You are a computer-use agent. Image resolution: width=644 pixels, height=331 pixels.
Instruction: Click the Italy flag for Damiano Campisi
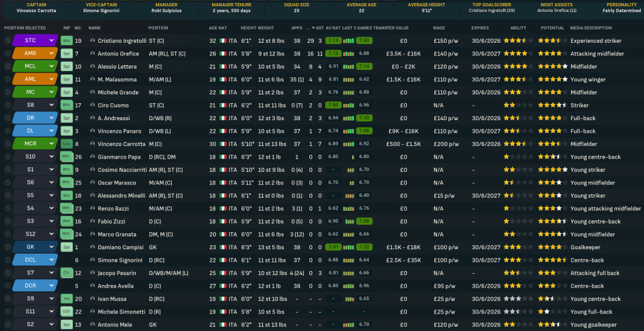(222, 247)
